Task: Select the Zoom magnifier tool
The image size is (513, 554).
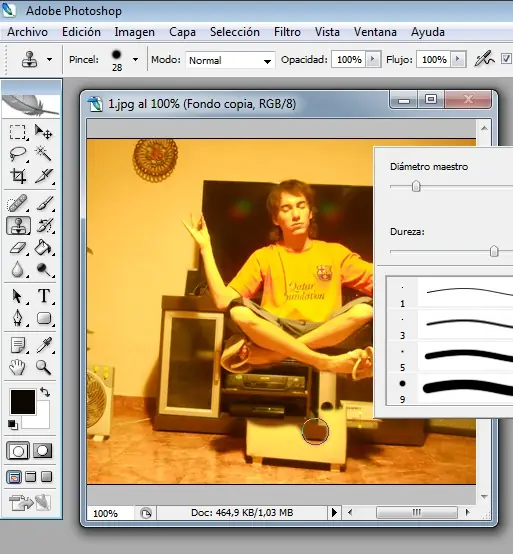Action: pos(43,367)
